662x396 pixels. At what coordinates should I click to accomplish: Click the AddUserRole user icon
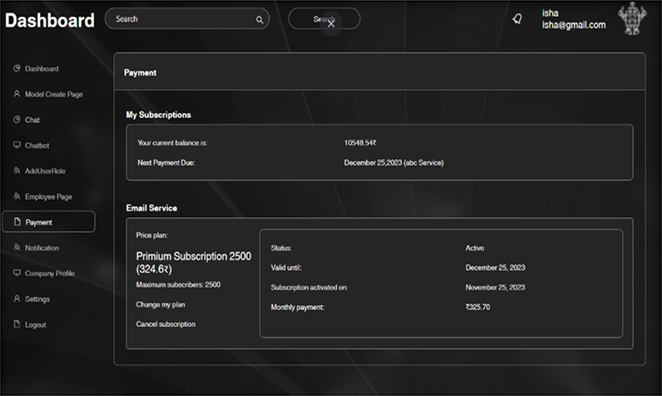point(17,171)
